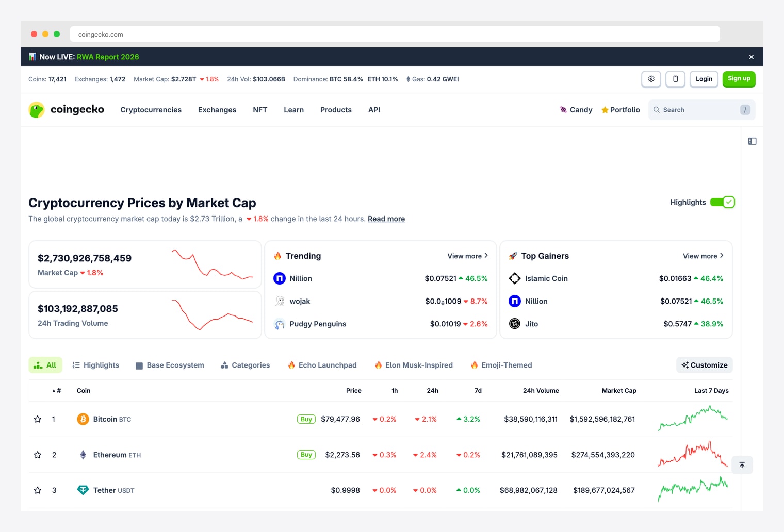Click the Pudgy Penguins icon
The height and width of the screenshot is (532, 784).
point(280,324)
